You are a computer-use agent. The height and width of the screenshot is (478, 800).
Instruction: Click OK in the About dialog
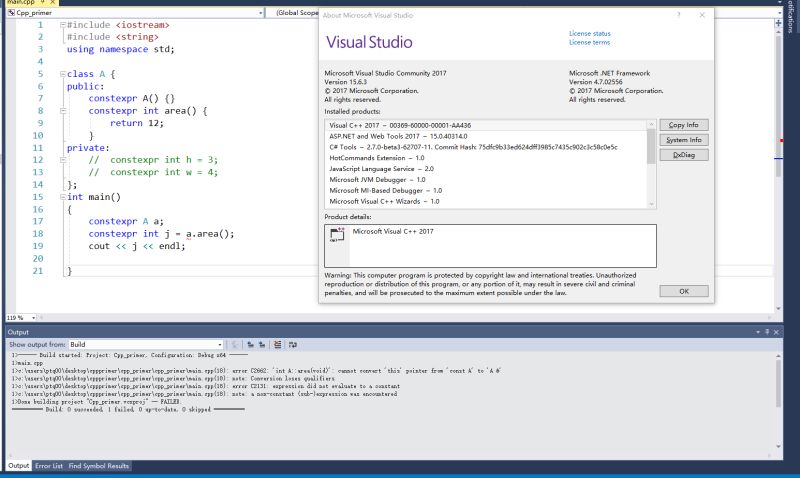click(x=684, y=291)
